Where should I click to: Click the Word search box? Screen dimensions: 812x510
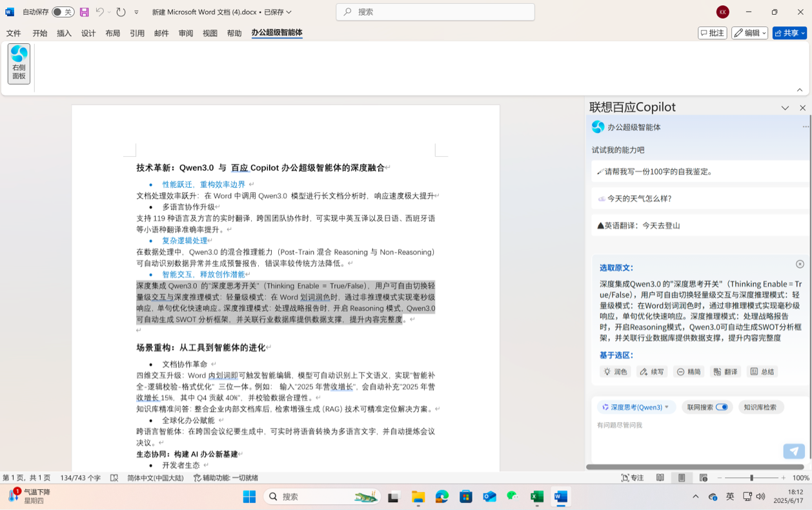pos(435,12)
